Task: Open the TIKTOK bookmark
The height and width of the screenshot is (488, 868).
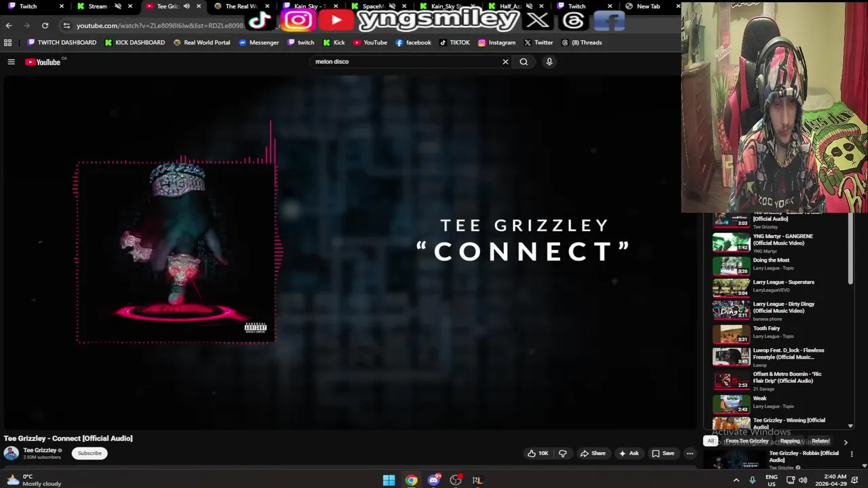Action: coord(454,43)
